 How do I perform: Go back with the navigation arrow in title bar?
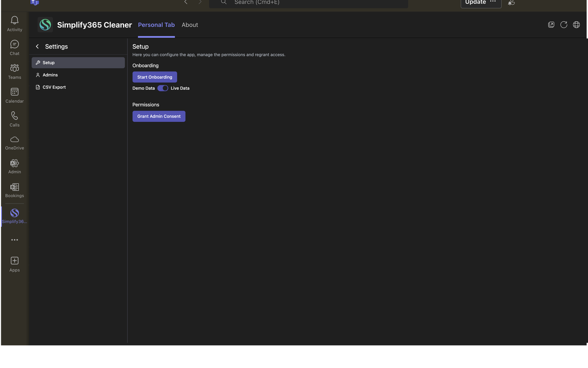(186, 2)
